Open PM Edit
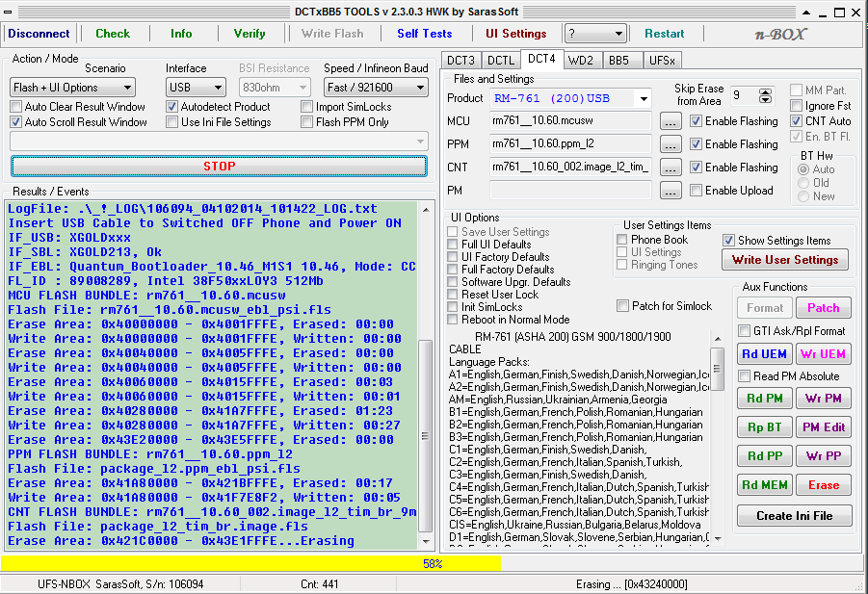 [x=823, y=427]
